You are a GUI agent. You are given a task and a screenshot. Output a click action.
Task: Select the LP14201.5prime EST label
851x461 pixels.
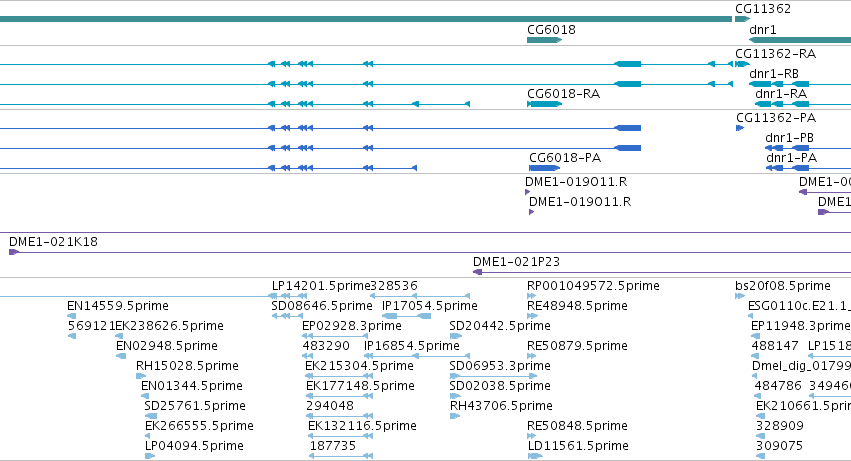pos(321,286)
